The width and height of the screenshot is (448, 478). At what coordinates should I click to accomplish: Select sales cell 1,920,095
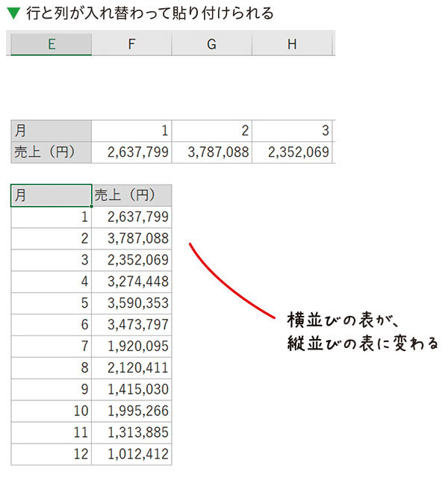pyautogui.click(x=131, y=347)
